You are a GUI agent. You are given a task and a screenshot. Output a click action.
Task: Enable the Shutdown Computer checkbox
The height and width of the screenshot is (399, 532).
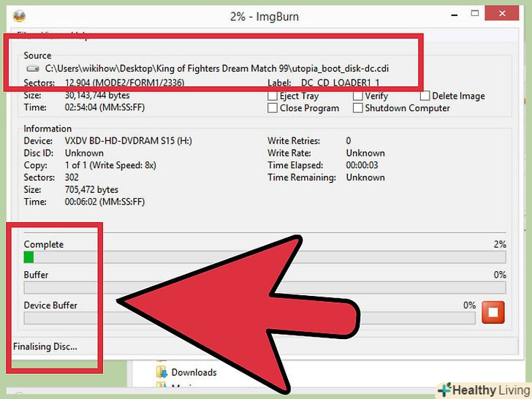357,108
